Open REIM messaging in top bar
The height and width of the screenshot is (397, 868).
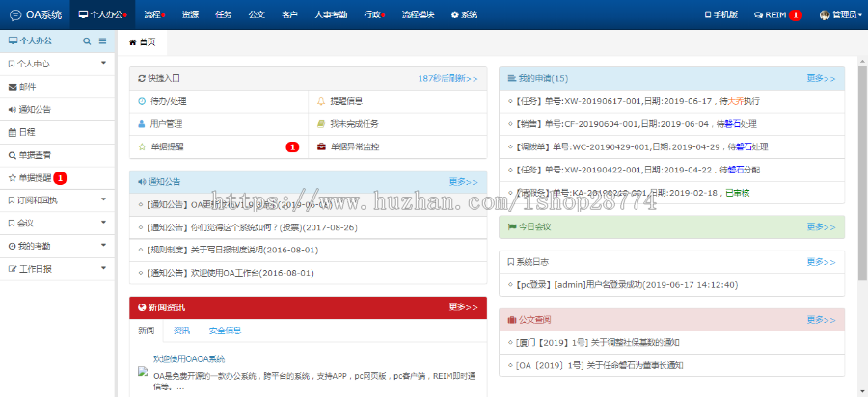click(x=777, y=14)
